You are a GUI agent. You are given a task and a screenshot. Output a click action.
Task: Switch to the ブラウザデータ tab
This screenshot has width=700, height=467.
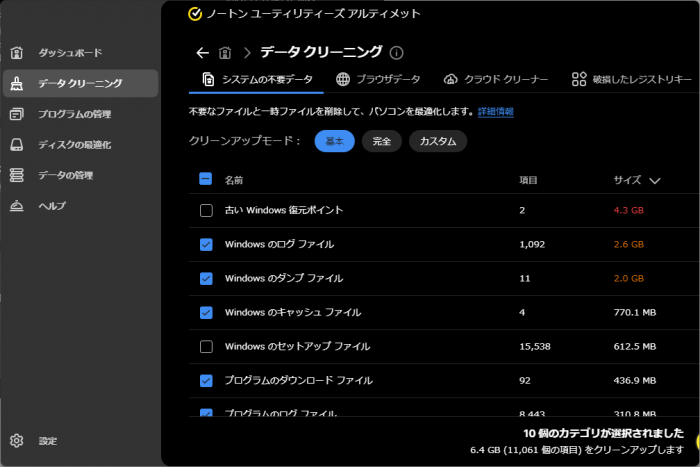tap(378, 79)
